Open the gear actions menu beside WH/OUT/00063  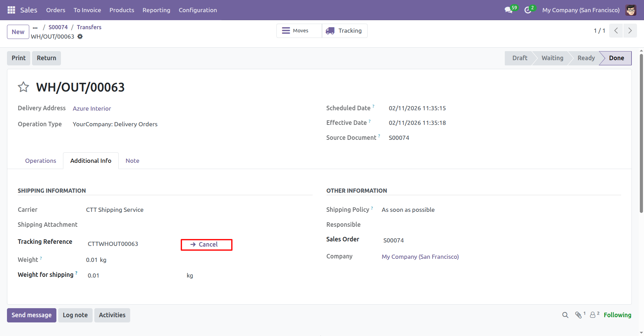[x=80, y=37]
